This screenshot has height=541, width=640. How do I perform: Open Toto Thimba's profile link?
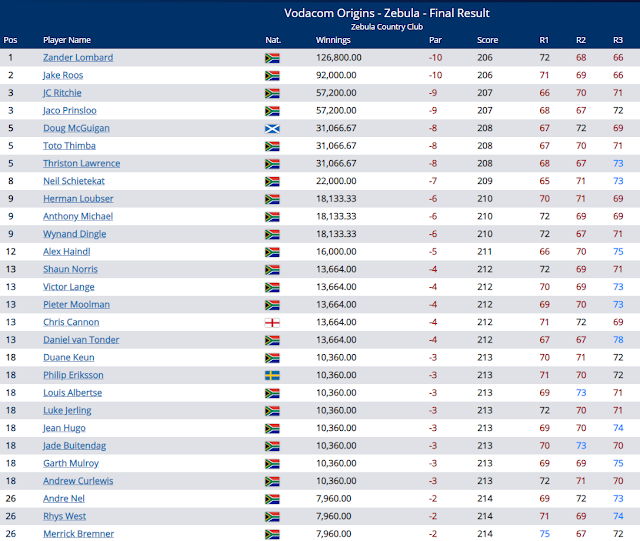pos(69,146)
